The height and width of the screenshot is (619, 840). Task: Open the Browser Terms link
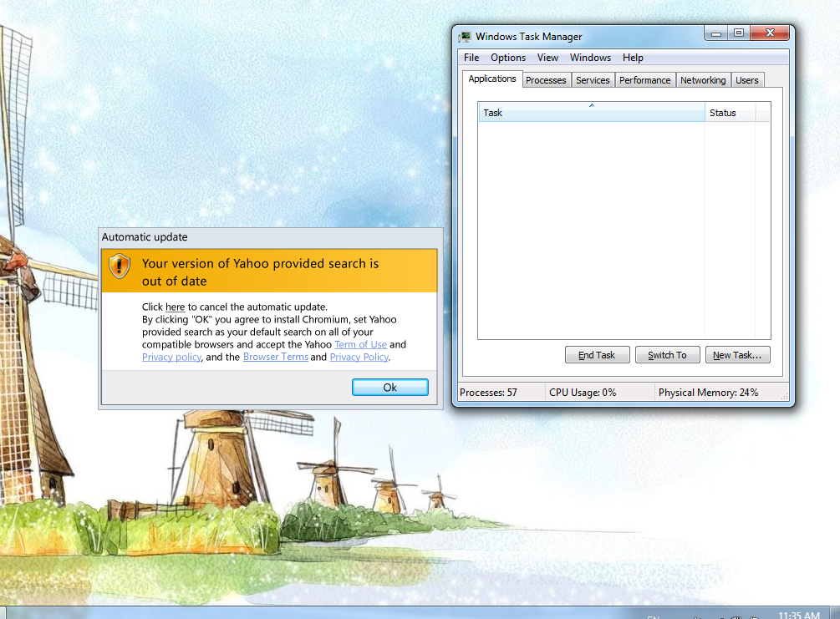pyautogui.click(x=275, y=357)
